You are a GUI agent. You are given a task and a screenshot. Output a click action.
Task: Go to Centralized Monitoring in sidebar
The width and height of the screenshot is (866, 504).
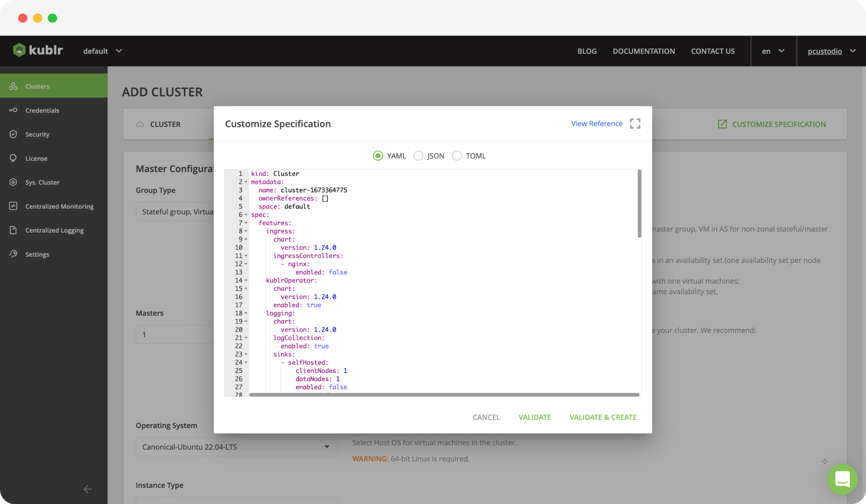(x=54, y=206)
